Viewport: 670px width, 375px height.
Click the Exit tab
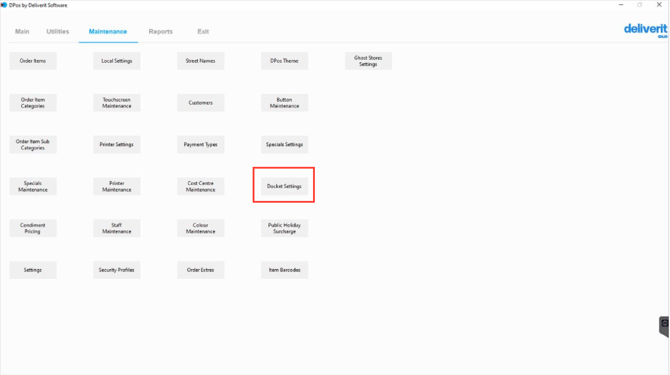tap(203, 32)
